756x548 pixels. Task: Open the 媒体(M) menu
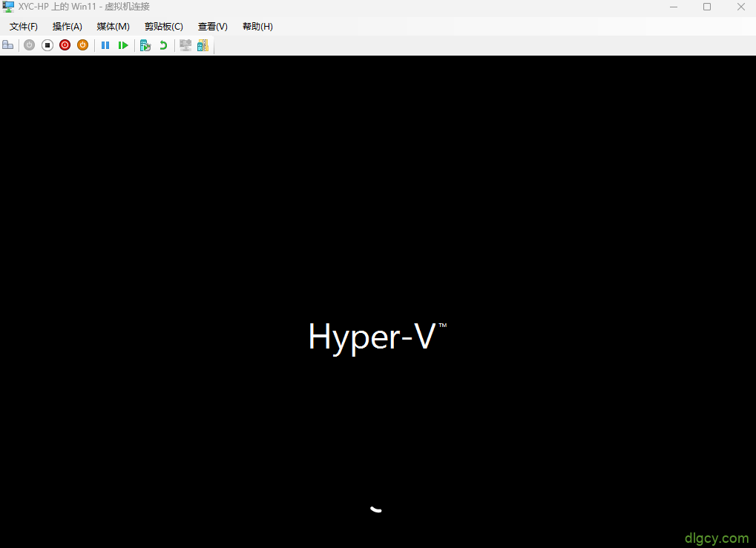click(x=113, y=27)
